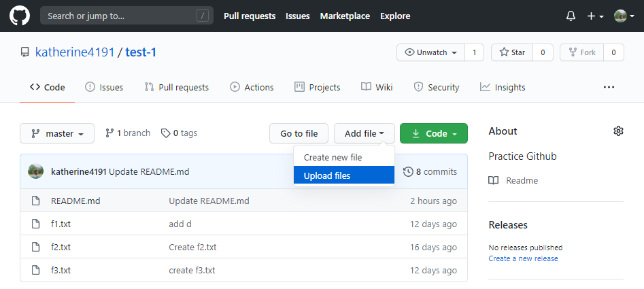
Task: Expand the master branch selector
Action: tap(57, 133)
